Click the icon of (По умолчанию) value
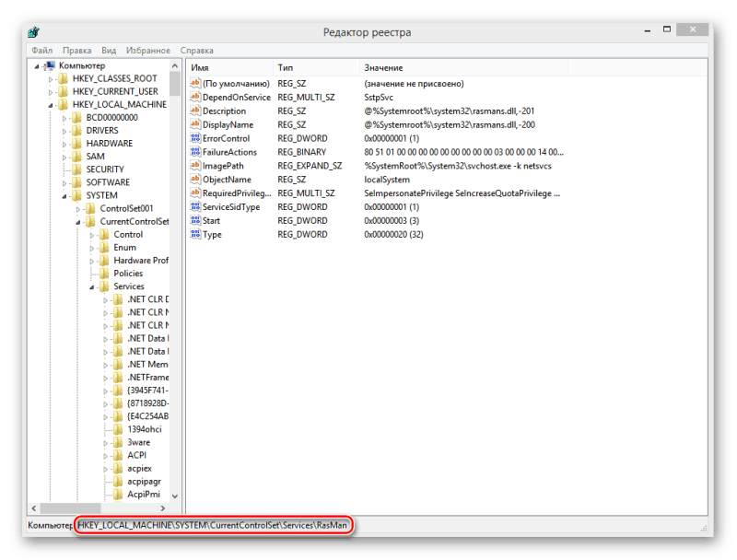The image size is (737, 560). [195, 83]
